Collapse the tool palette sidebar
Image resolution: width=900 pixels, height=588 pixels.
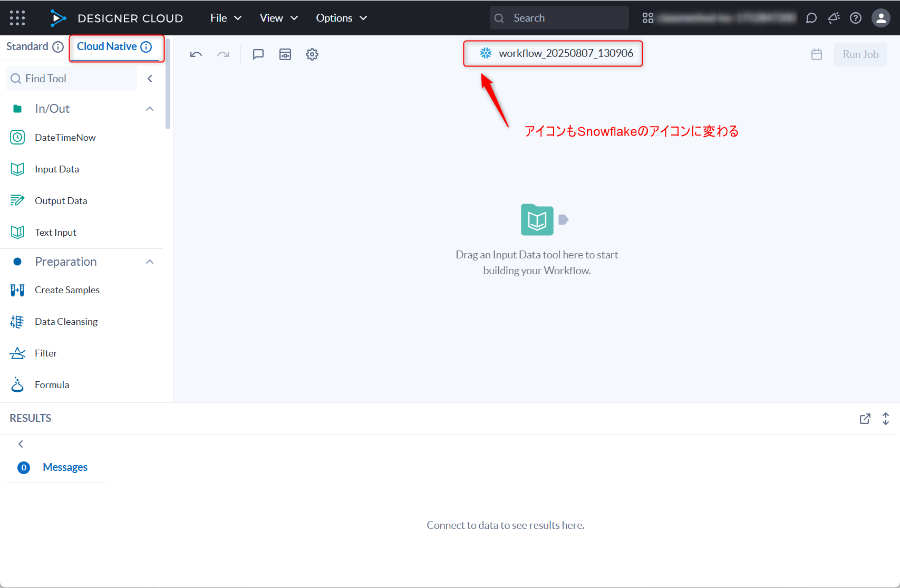(150, 79)
